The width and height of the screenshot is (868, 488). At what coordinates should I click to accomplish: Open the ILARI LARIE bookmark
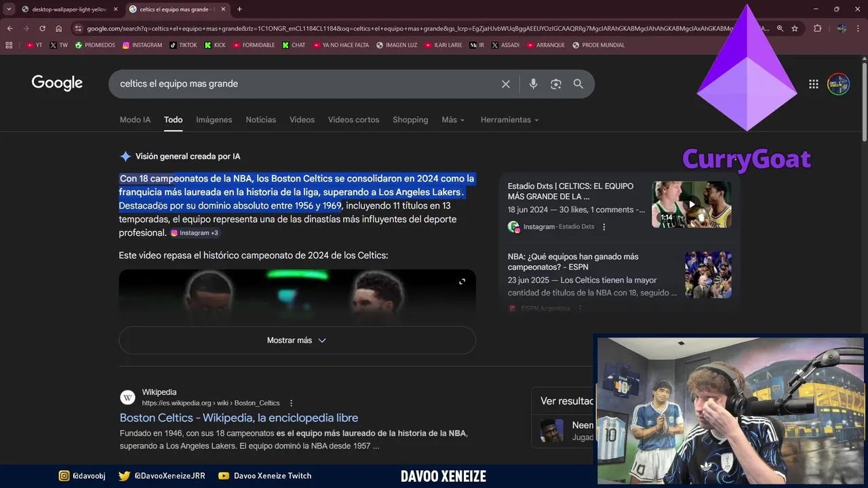pos(443,45)
